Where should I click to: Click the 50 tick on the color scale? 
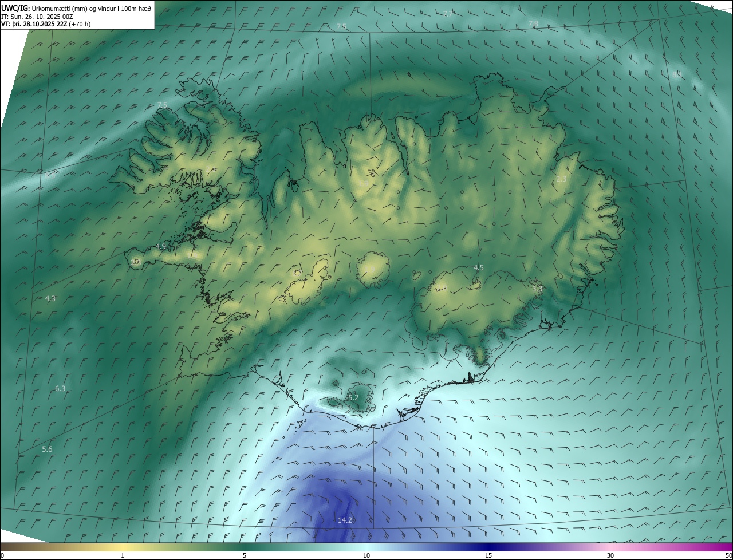728,555
